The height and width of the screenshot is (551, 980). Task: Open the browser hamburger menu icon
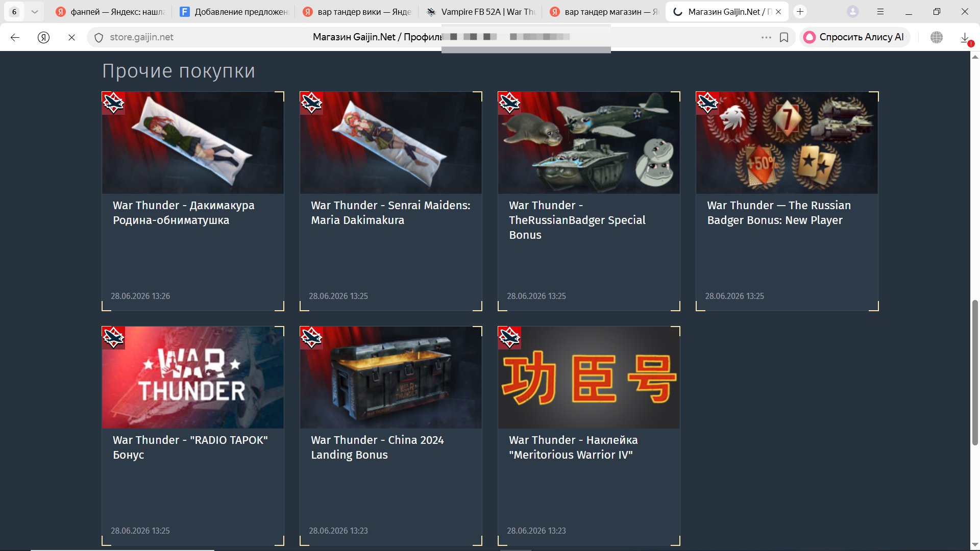[x=880, y=11]
